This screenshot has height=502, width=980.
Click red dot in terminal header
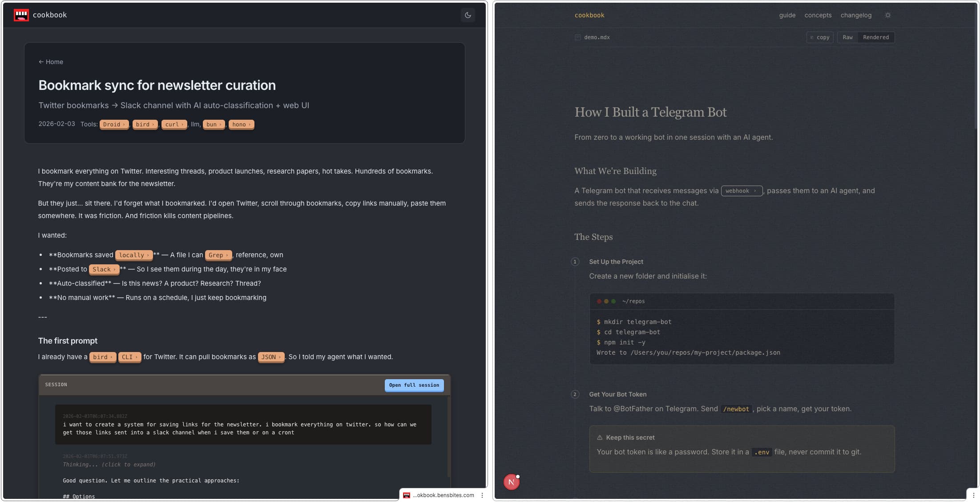(599, 301)
